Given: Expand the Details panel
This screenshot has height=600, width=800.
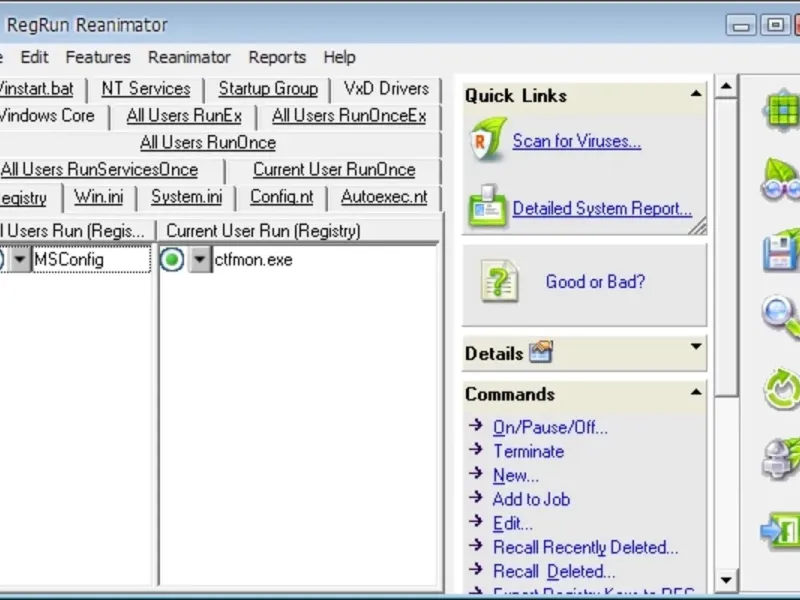Looking at the screenshot, I should (x=696, y=347).
